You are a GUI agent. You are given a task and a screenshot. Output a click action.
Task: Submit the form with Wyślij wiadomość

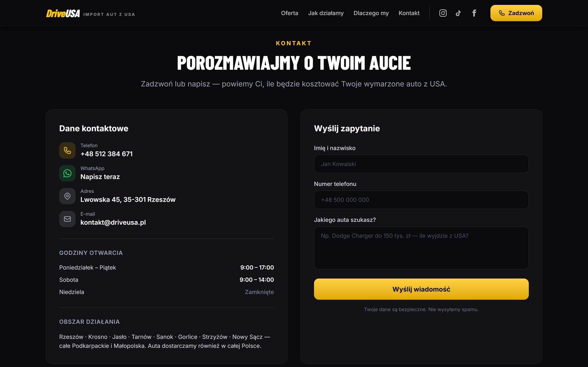pos(421,289)
